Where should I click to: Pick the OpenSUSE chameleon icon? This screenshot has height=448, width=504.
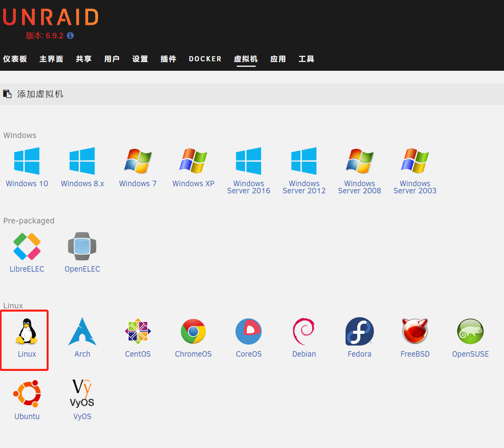pyautogui.click(x=470, y=331)
